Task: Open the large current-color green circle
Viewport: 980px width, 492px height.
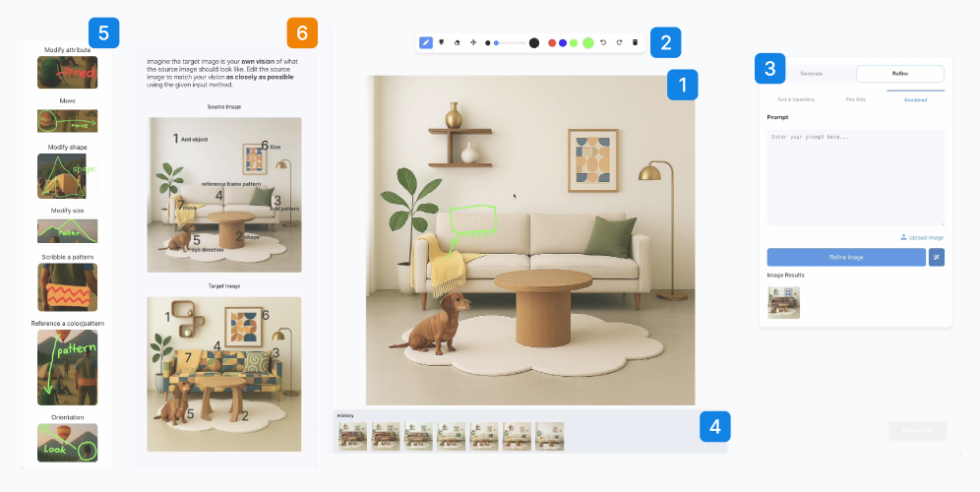Action: (x=588, y=42)
